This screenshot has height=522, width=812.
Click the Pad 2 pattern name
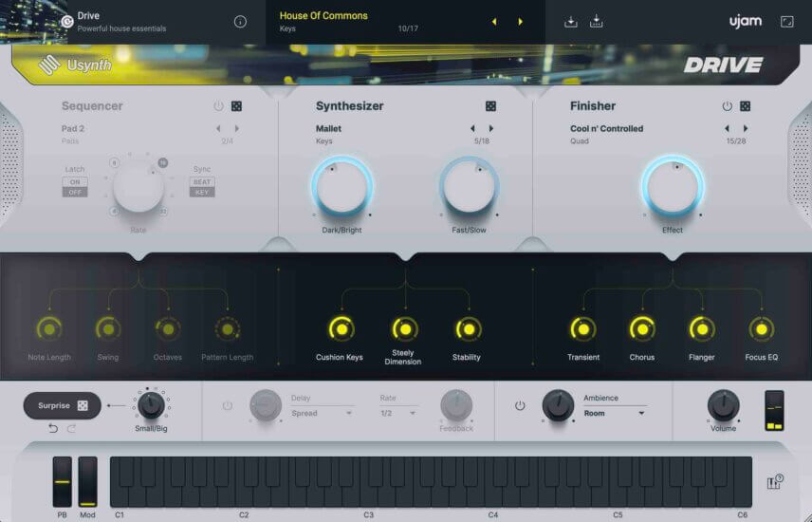[x=73, y=128]
